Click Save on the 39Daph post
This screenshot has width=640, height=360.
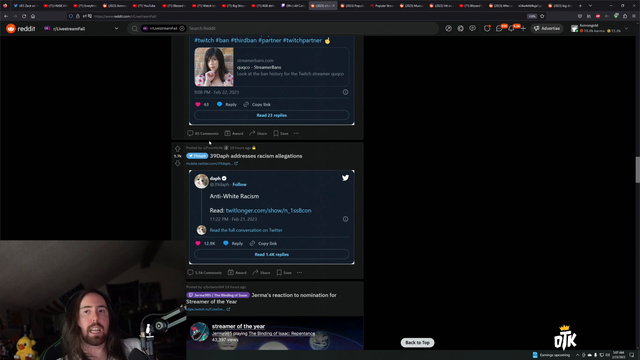point(284,273)
